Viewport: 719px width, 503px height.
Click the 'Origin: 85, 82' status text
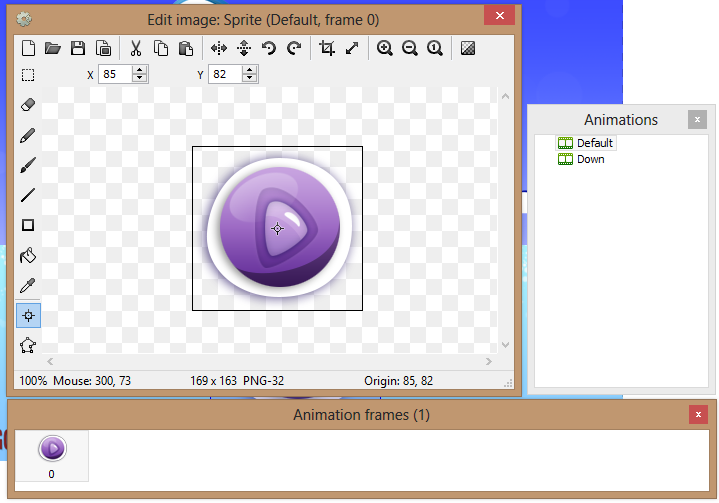coord(398,381)
